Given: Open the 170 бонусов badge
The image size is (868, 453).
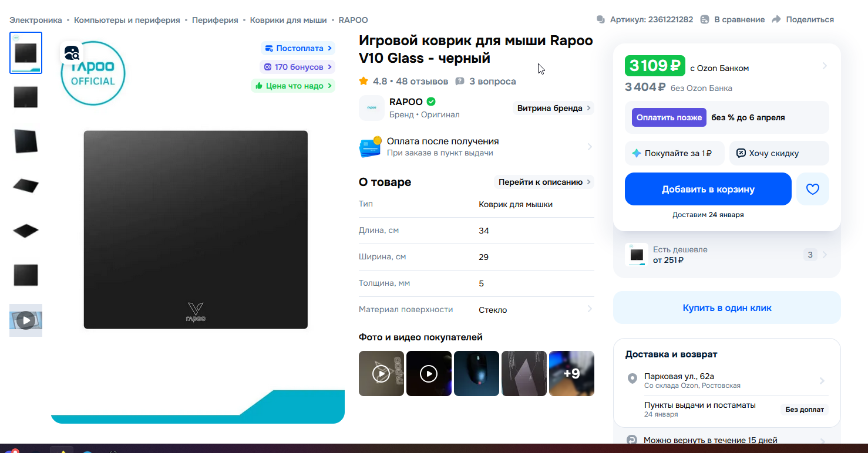Looking at the screenshot, I should (298, 67).
